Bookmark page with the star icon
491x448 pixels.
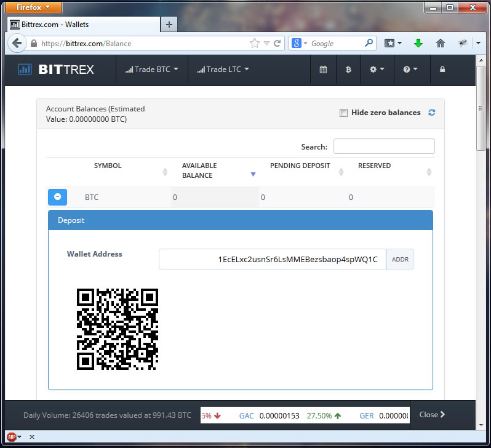[x=255, y=43]
